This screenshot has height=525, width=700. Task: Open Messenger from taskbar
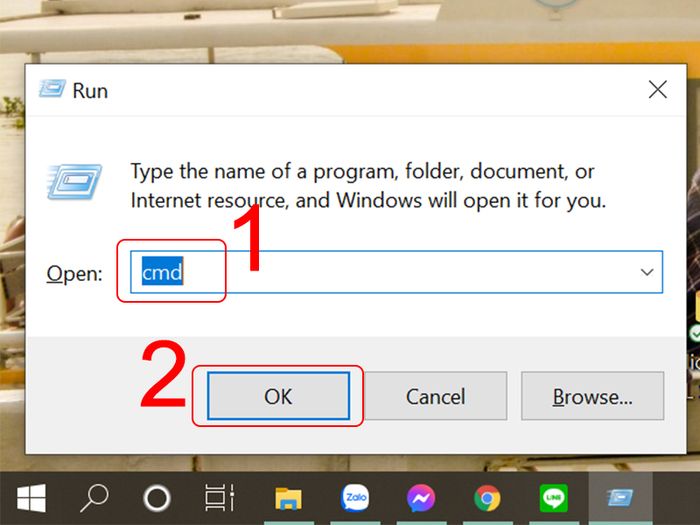click(x=421, y=498)
